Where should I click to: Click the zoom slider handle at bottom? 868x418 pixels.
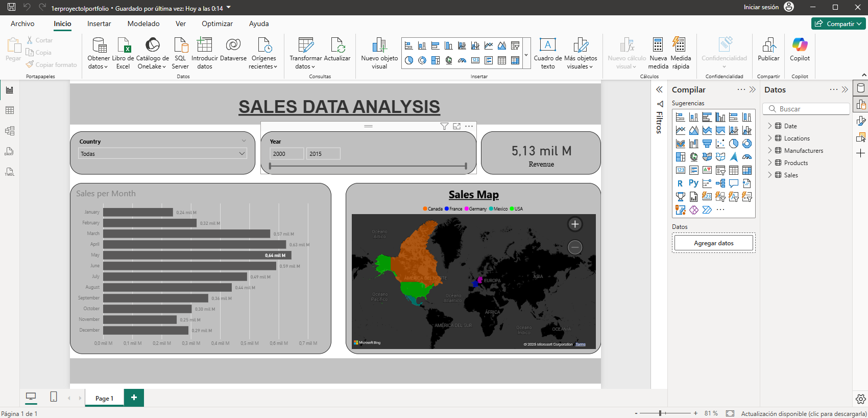[x=660, y=413]
